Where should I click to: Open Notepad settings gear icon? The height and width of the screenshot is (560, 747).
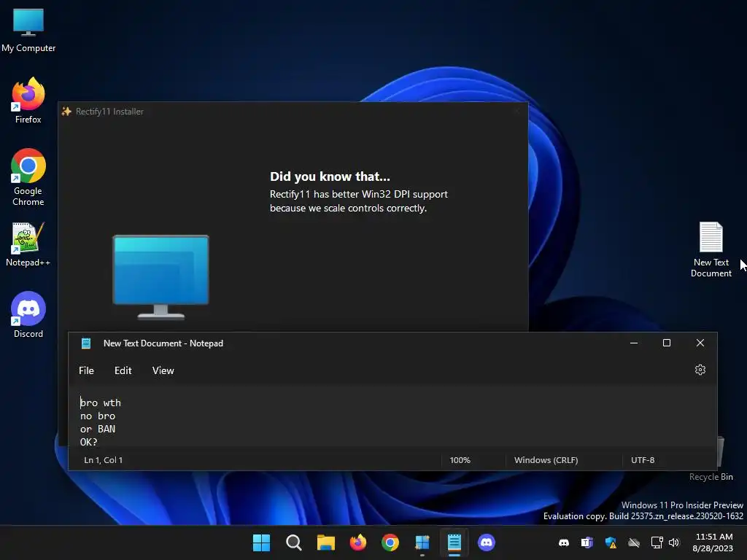[x=700, y=370]
